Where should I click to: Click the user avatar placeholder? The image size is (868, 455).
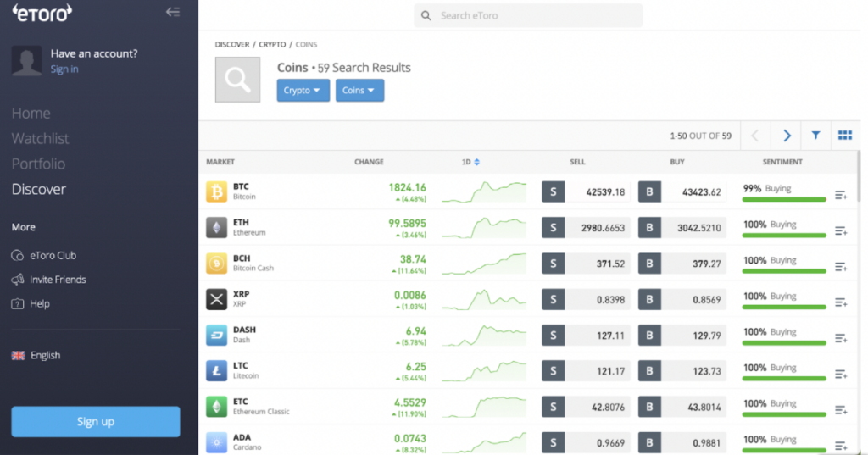(26, 60)
